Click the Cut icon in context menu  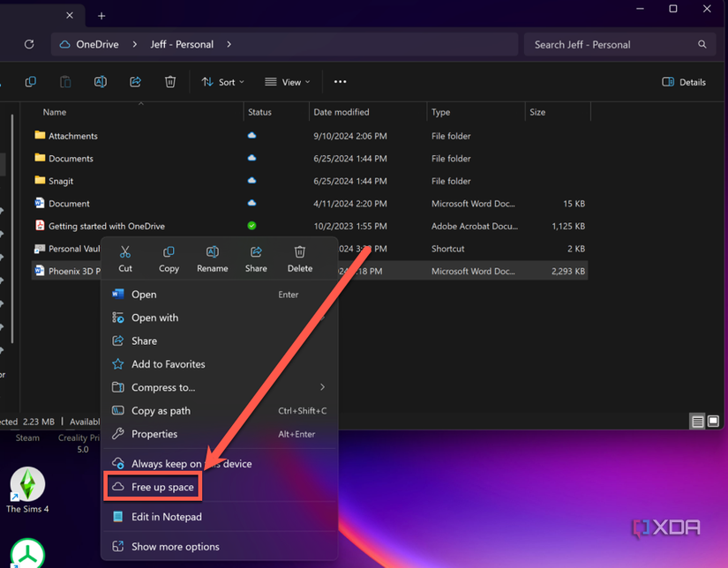tap(125, 253)
